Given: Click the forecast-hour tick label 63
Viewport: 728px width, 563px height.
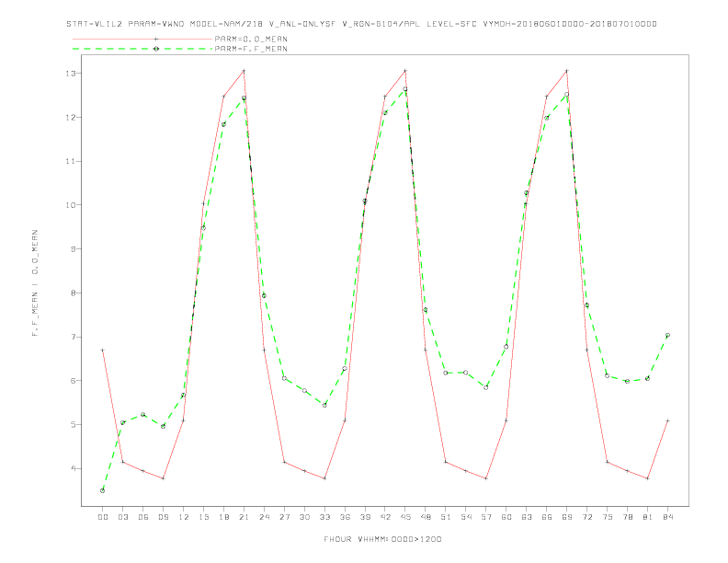Looking at the screenshot, I should pyautogui.click(x=527, y=517).
